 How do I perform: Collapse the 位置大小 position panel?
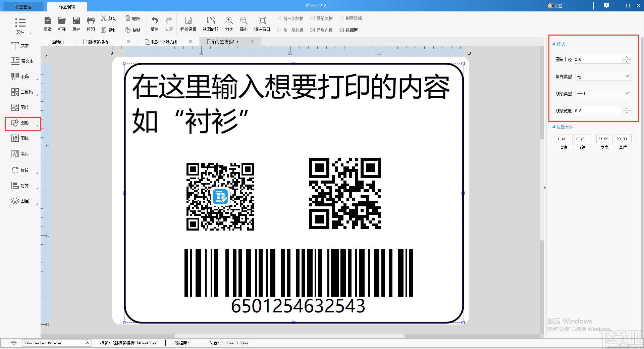coord(554,127)
